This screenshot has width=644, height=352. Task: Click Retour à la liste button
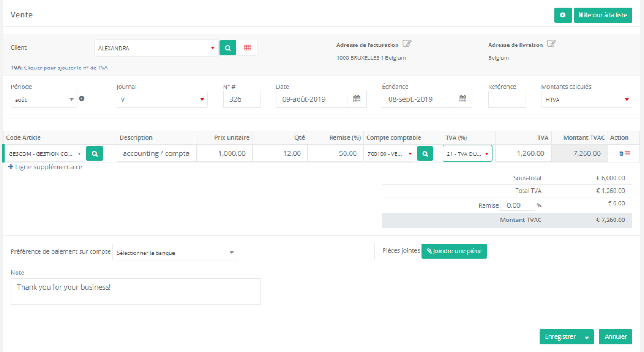click(x=603, y=15)
